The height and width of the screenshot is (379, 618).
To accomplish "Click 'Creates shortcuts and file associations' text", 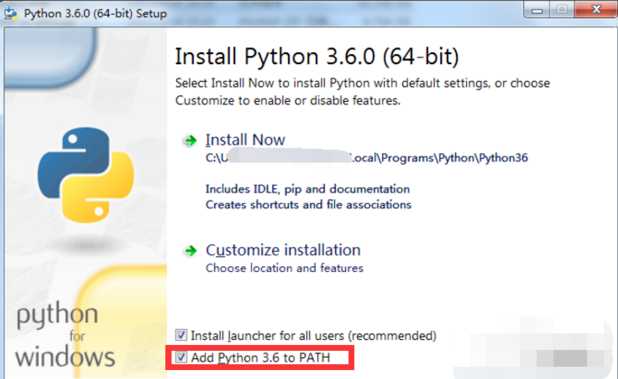I will pos(308,205).
